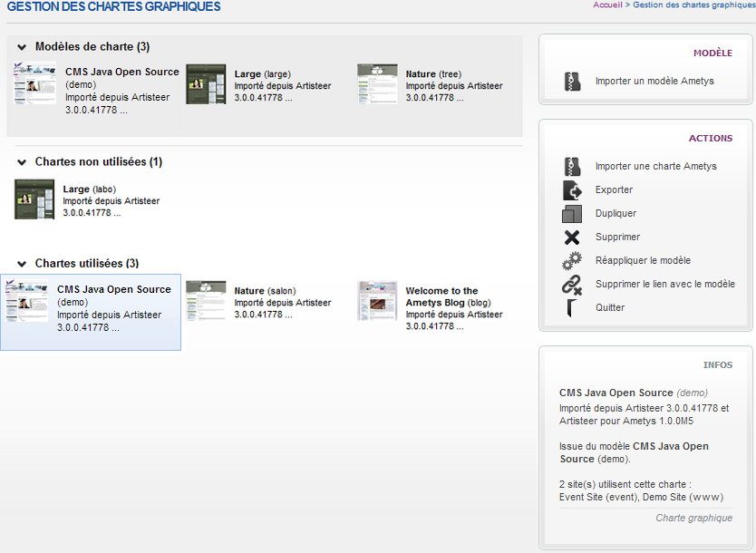Click the gears icon for Réappliquer le modèle
This screenshot has width=756, height=553.
click(x=572, y=261)
